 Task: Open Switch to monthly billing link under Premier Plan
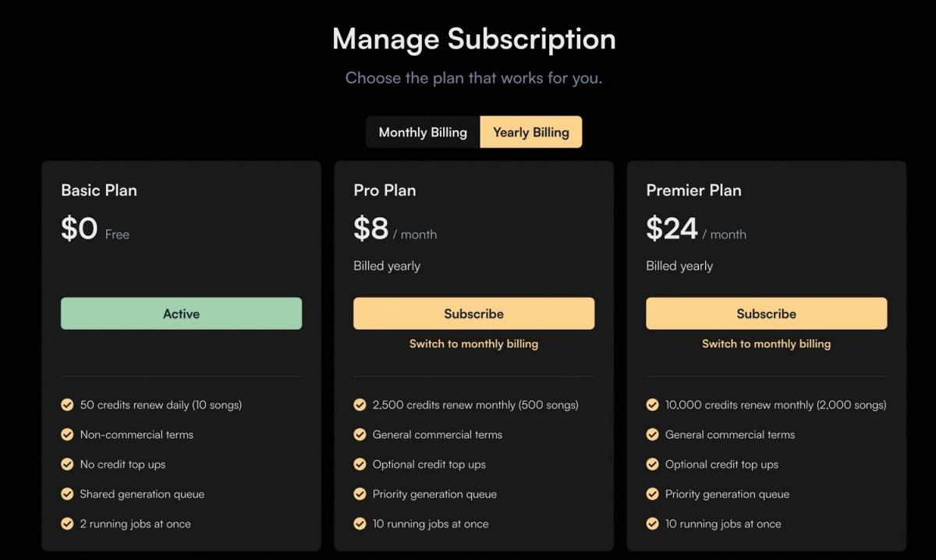[x=766, y=343]
